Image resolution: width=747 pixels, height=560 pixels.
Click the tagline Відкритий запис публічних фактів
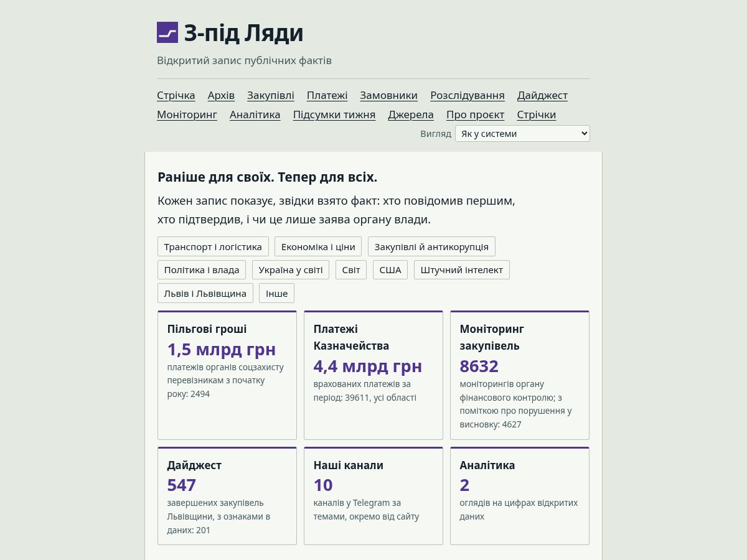pos(244,60)
